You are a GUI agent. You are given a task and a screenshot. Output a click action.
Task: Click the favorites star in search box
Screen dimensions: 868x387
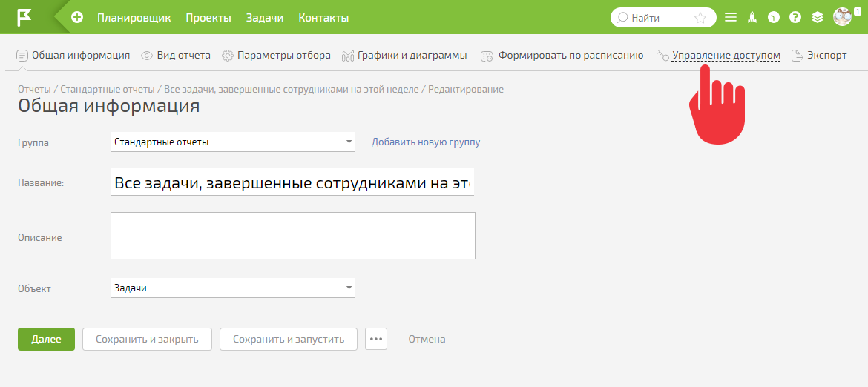pyautogui.click(x=700, y=18)
